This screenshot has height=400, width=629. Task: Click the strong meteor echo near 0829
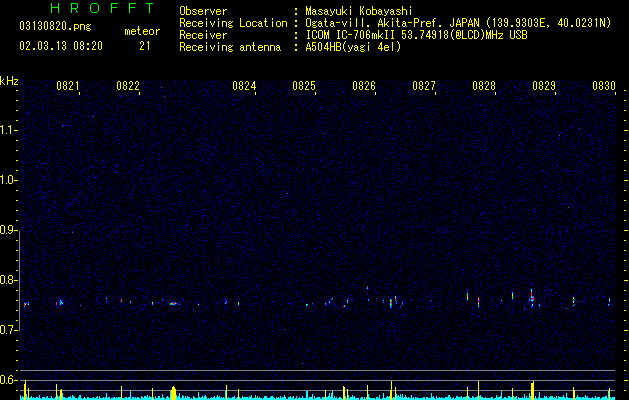[532, 298]
